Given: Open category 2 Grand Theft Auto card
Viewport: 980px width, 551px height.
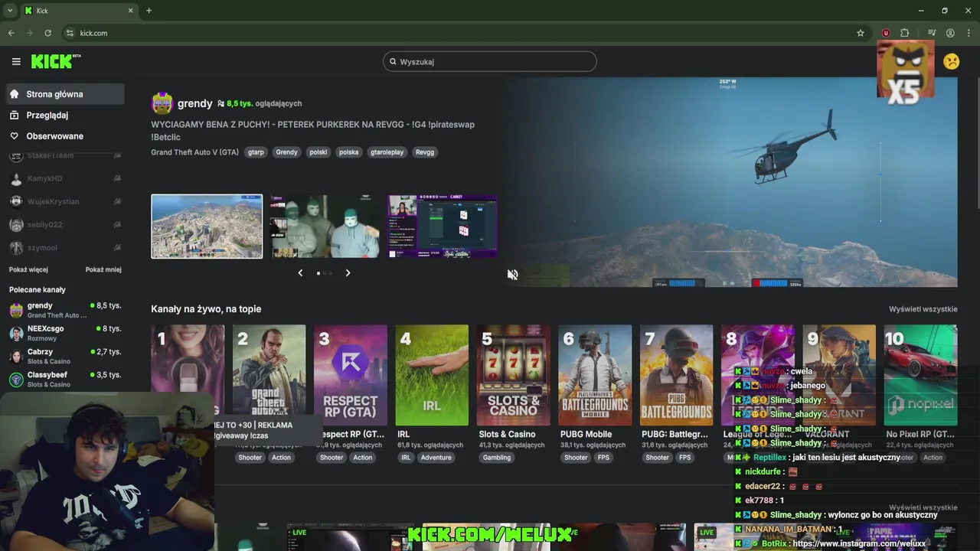Looking at the screenshot, I should [x=269, y=375].
